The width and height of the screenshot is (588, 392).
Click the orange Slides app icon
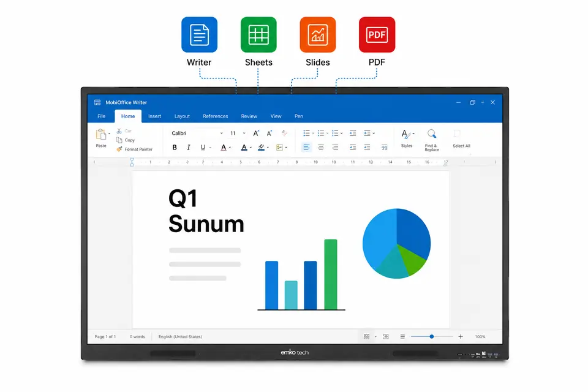point(318,34)
